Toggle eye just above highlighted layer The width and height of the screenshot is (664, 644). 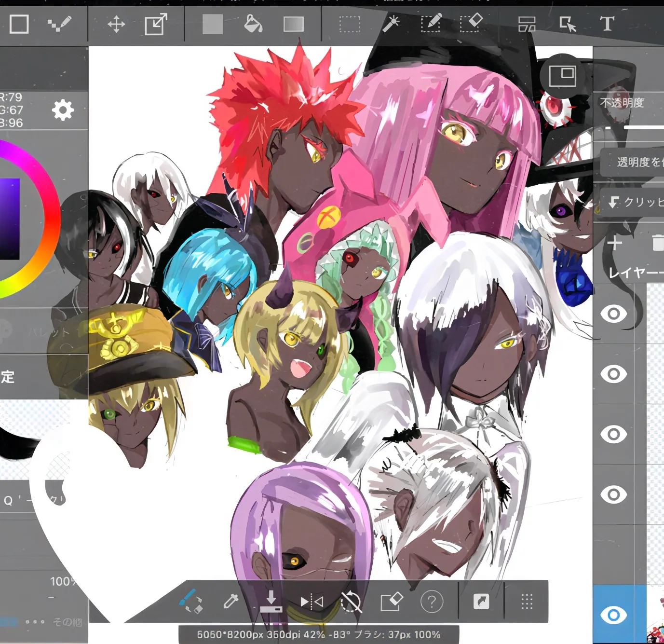coord(613,494)
